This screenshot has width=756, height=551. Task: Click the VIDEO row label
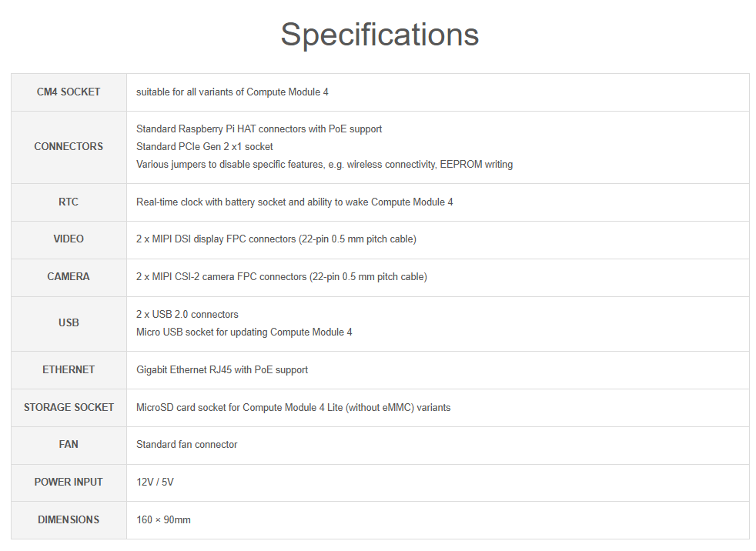pos(69,239)
